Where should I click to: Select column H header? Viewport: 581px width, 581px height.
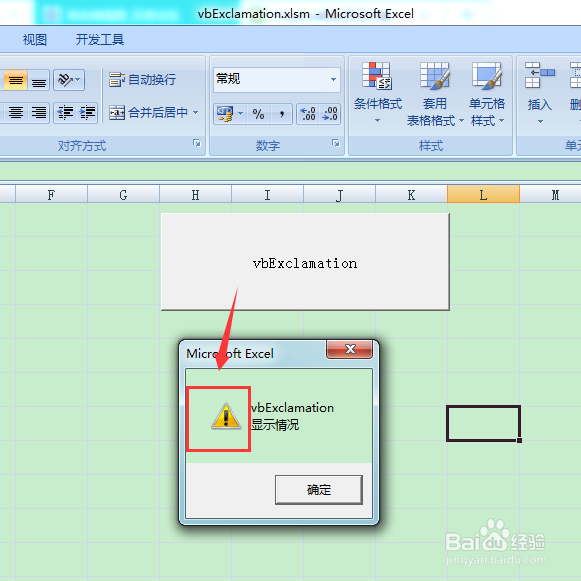[x=195, y=195]
